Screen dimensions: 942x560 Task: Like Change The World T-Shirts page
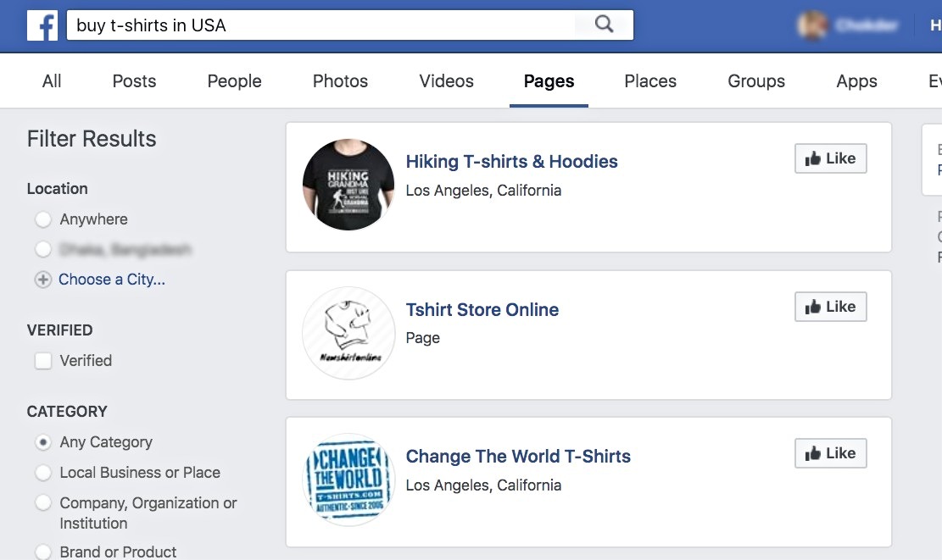[830, 453]
